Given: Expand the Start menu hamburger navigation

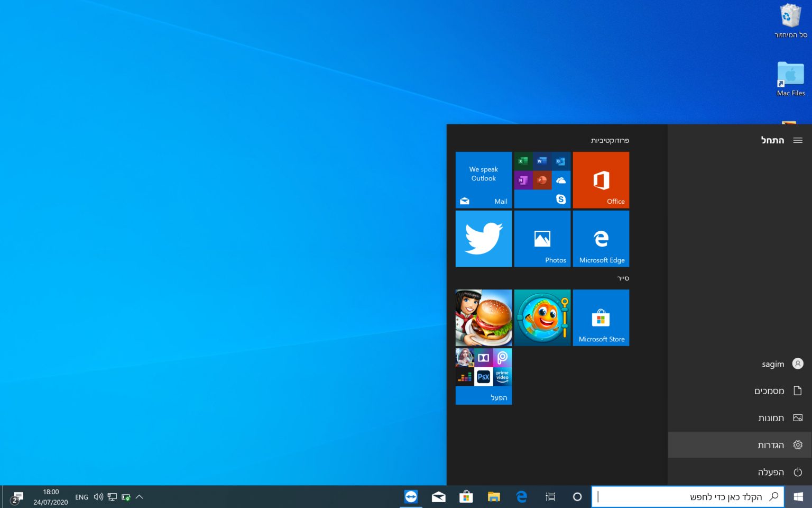Looking at the screenshot, I should click(798, 140).
